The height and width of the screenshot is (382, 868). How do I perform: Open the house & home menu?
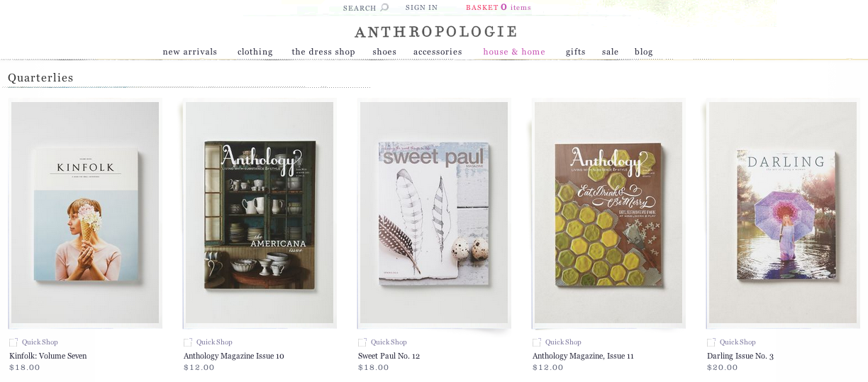[x=514, y=52]
